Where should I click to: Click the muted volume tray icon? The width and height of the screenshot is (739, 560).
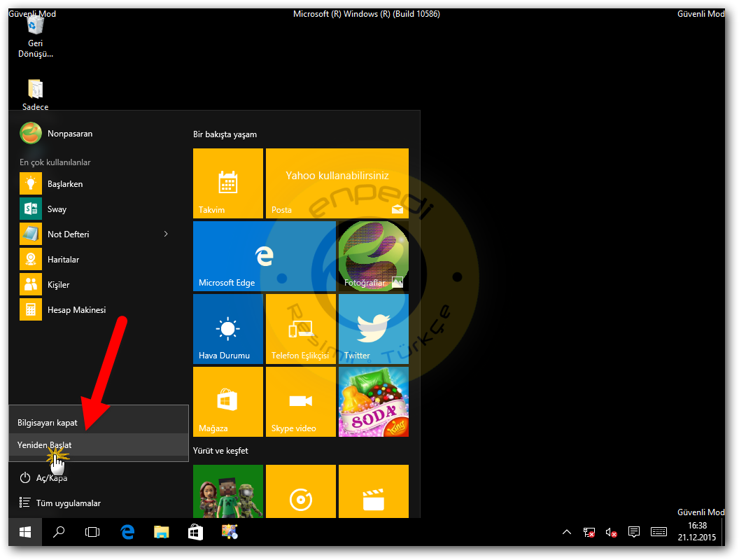click(x=611, y=532)
